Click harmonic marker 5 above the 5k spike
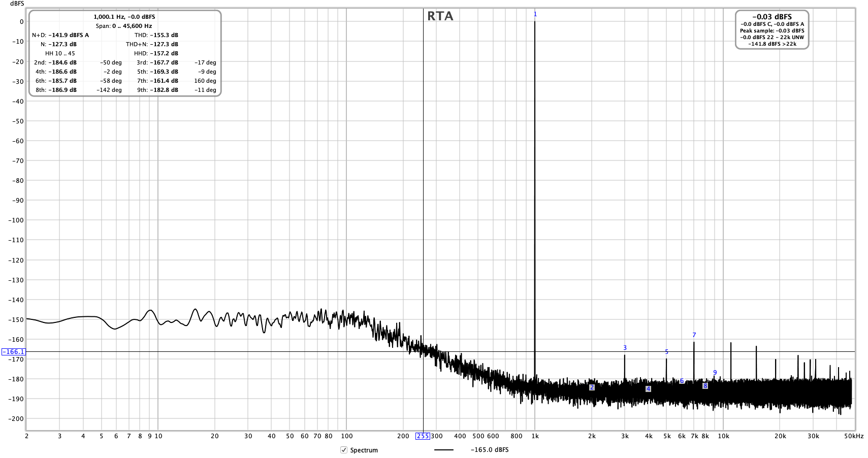 666,352
